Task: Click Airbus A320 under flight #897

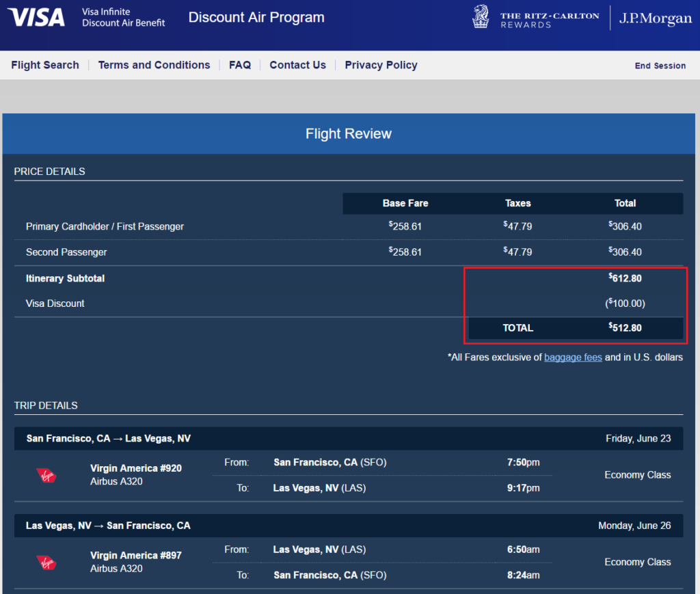Action: (116, 569)
